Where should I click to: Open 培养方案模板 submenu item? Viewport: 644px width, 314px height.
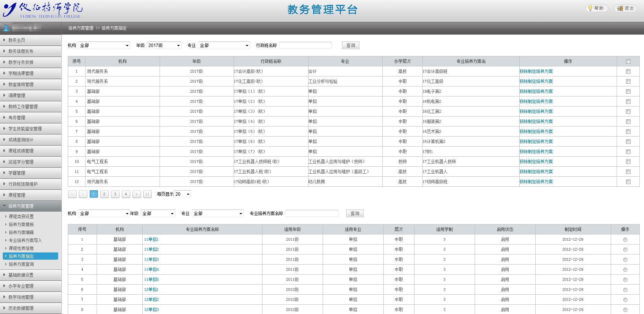click(21, 224)
